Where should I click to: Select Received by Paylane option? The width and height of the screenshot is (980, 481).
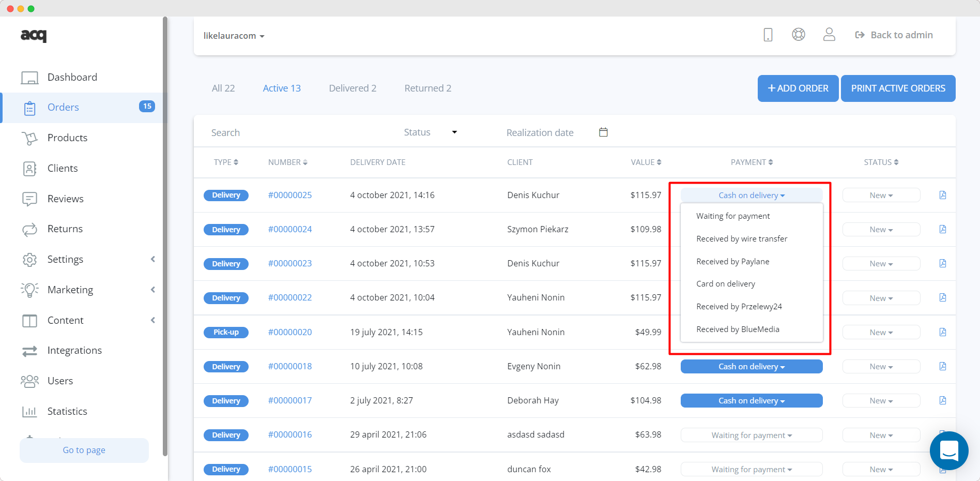[x=752, y=262]
